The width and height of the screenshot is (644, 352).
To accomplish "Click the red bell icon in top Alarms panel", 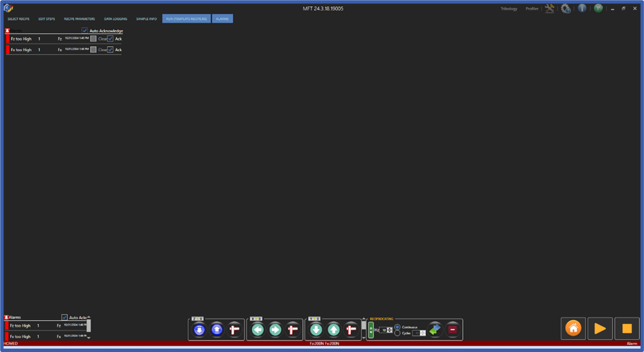I will [7, 31].
